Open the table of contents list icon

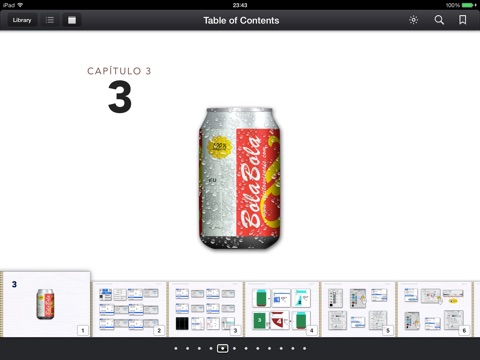click(50, 20)
